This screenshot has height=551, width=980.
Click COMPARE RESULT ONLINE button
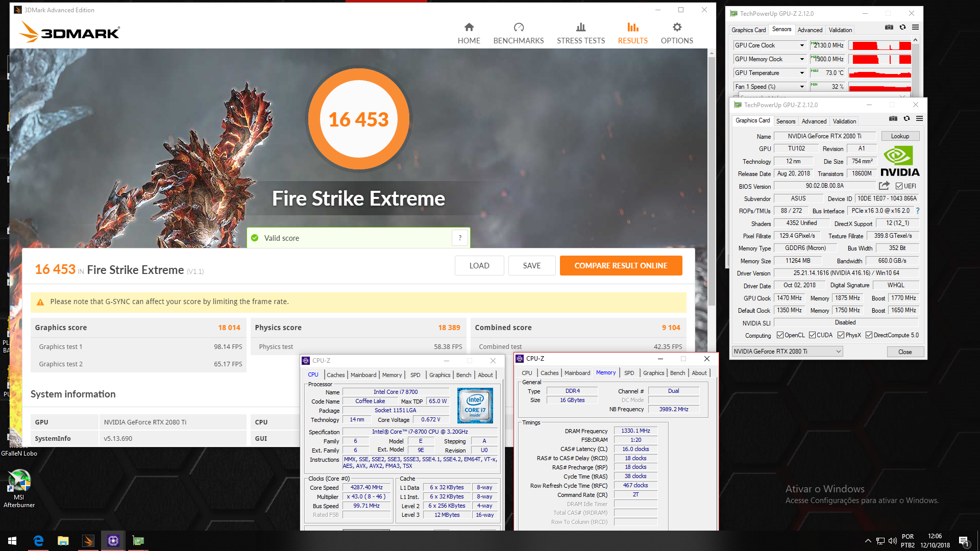[x=621, y=266]
